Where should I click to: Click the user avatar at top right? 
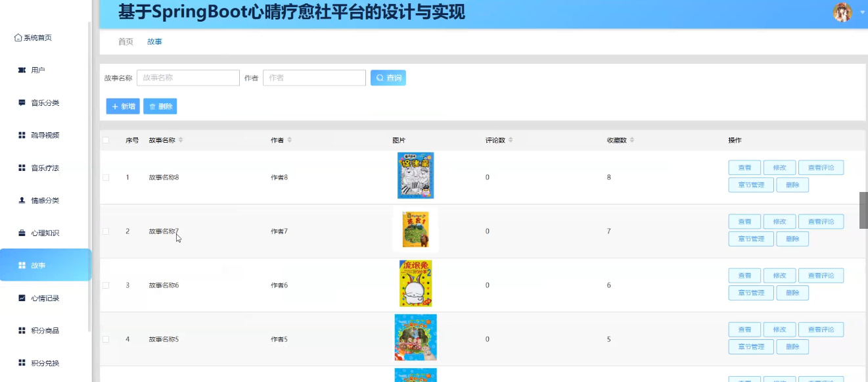click(x=842, y=12)
